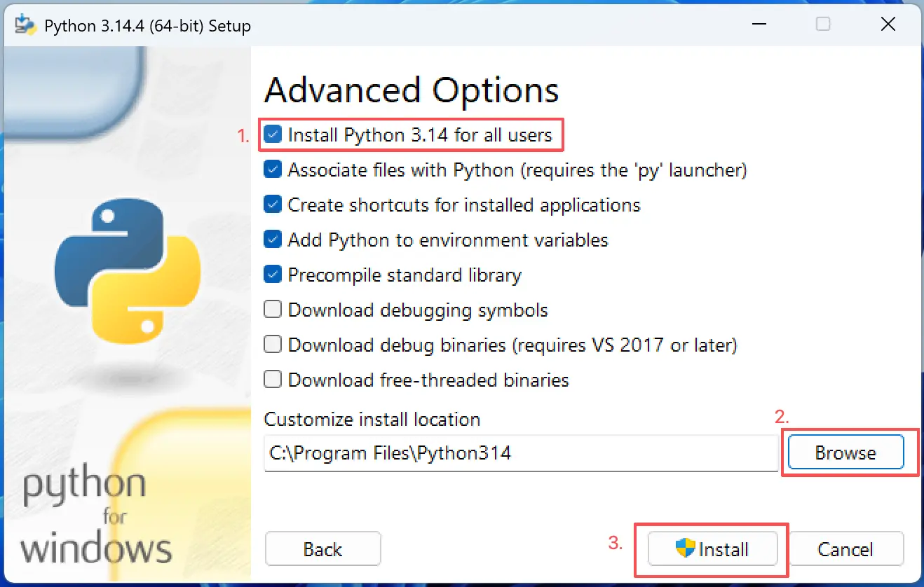924x587 pixels.
Task: Toggle Precompile standard library option
Action: click(273, 275)
